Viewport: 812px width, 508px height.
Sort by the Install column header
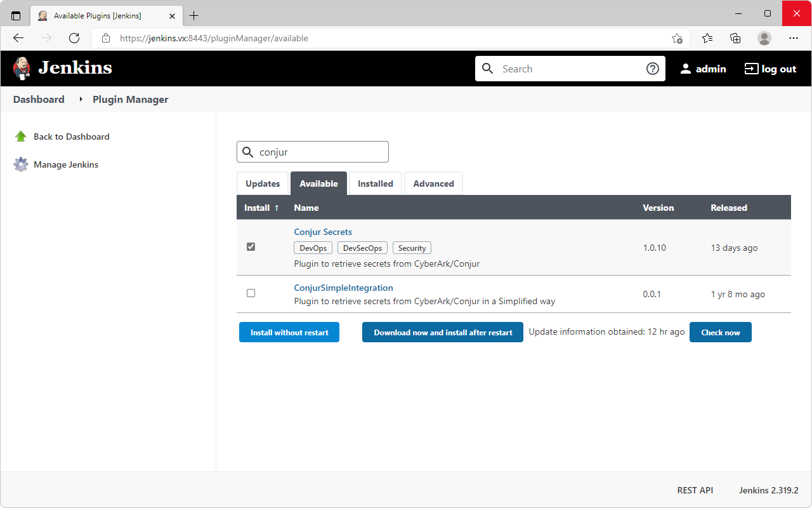(261, 208)
